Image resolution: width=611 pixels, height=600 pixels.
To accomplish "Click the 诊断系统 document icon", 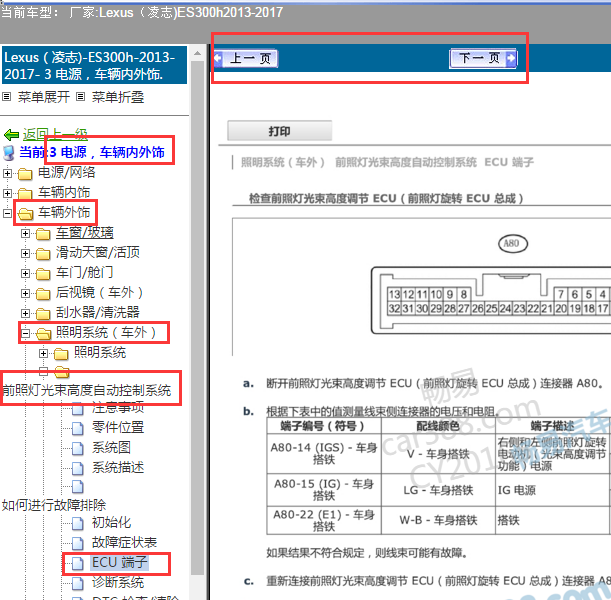I will click(x=78, y=583).
